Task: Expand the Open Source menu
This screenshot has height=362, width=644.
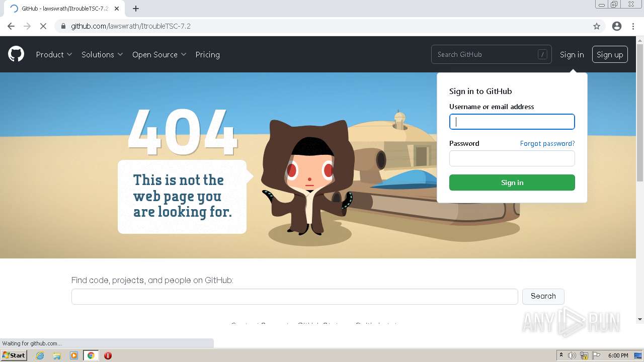Action: click(x=159, y=54)
